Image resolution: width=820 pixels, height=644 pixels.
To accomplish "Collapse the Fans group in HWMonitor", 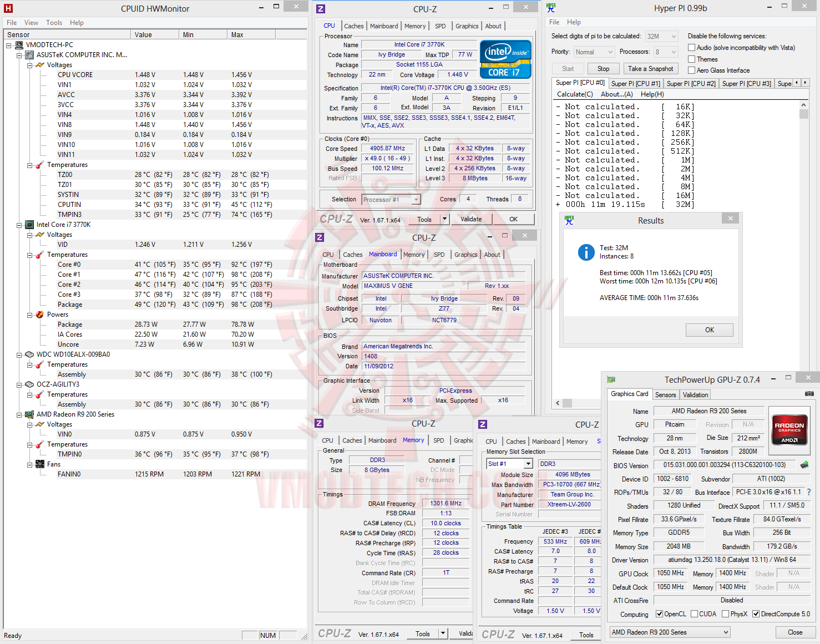I will 30,465.
